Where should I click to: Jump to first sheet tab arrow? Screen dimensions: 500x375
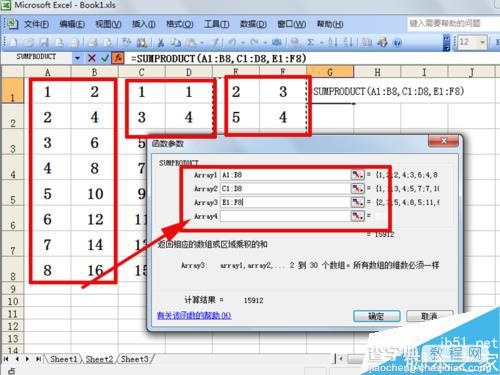(6, 359)
